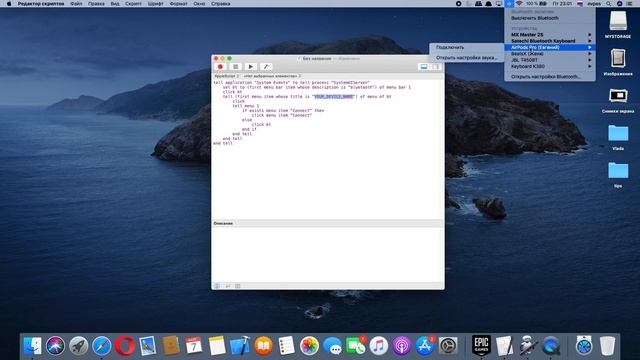640x360 pixels.
Task: Open the selected elements navigation popup
Action: (272, 76)
